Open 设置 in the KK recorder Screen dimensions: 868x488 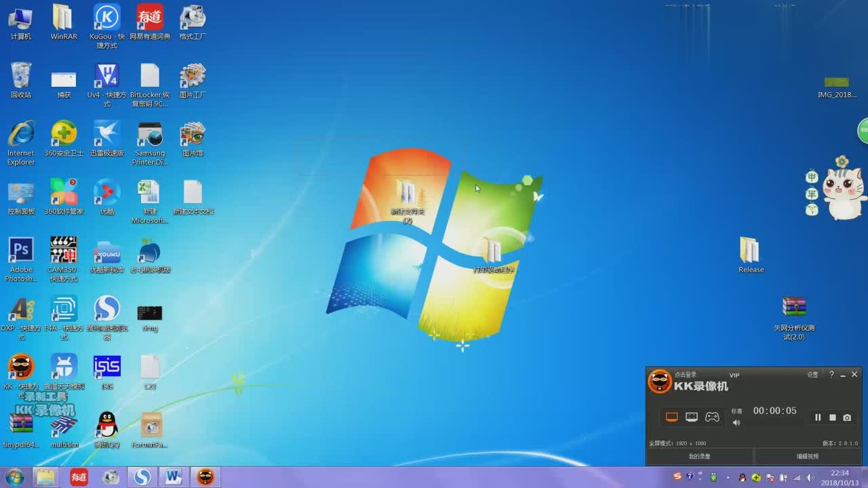[812, 375]
